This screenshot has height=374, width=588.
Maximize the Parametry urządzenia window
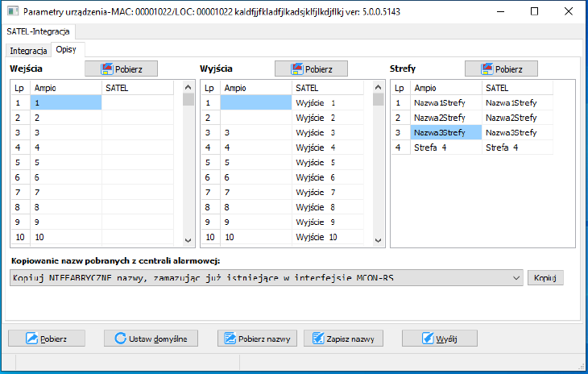[534, 11]
